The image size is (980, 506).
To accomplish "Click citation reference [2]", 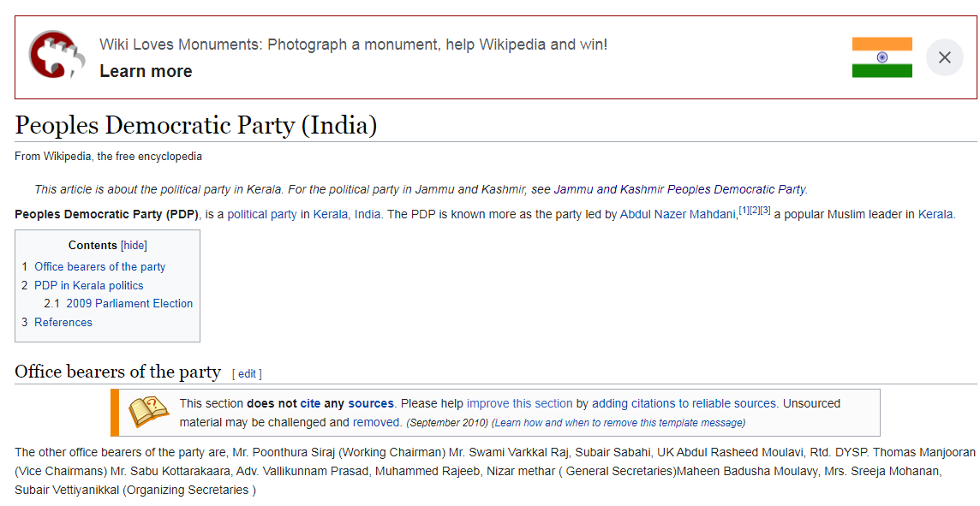I will click(755, 211).
